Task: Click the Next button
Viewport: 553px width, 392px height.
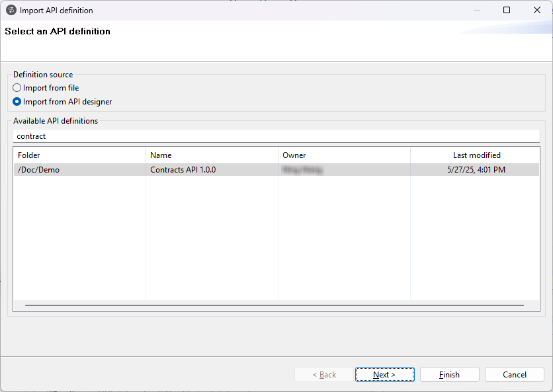Action: tap(384, 374)
